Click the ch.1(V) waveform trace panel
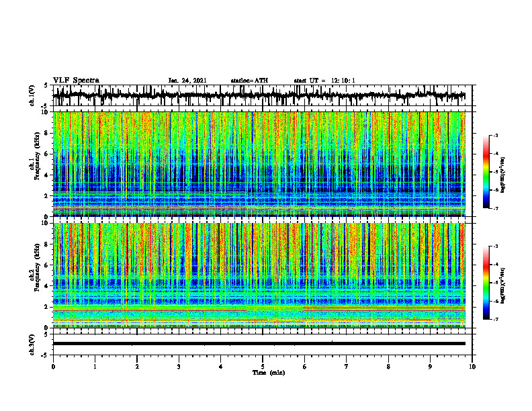The height and width of the screenshot is (411, 532). point(262,95)
